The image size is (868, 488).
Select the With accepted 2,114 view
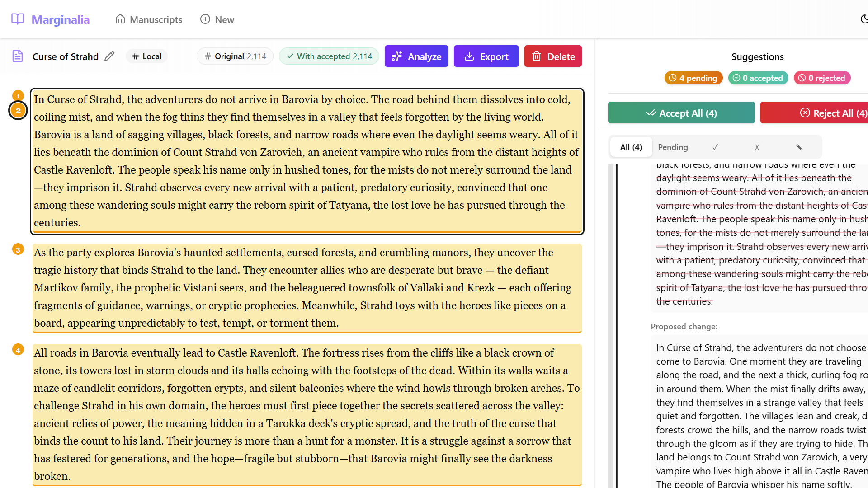pyautogui.click(x=329, y=56)
